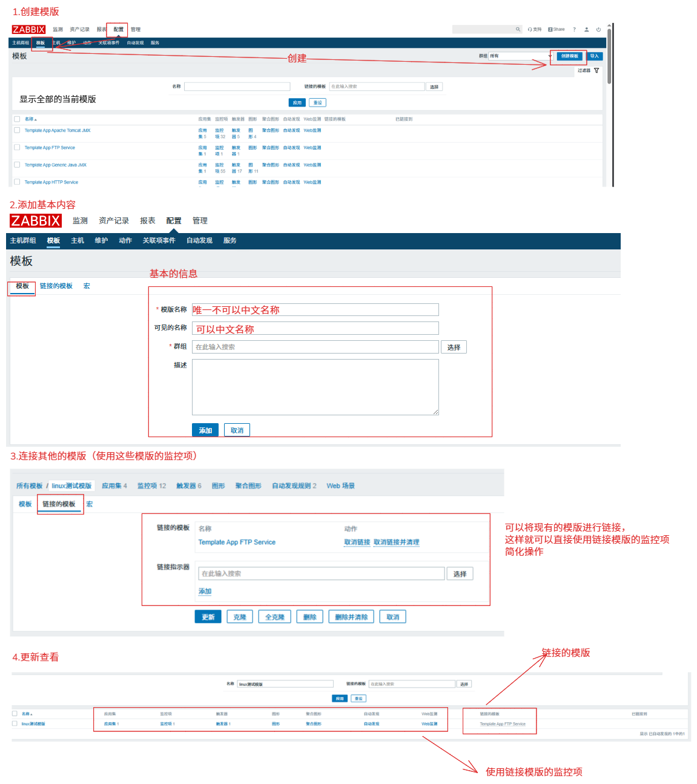Open 监控项 12 tab for linux测试模版
697x784 pixels.
151,486
